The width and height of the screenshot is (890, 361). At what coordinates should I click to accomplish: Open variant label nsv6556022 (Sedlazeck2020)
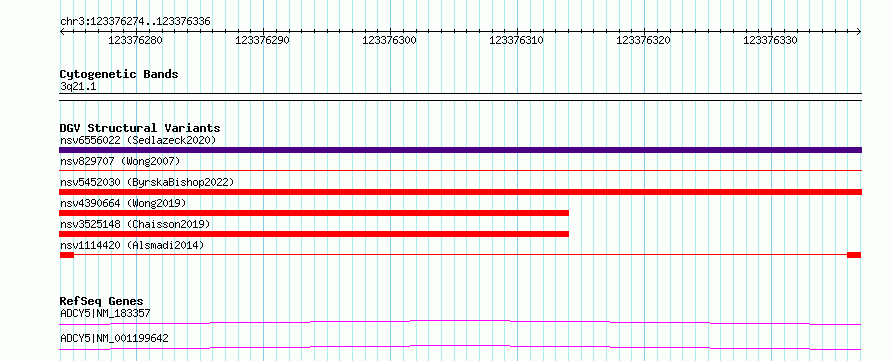pyautogui.click(x=138, y=140)
